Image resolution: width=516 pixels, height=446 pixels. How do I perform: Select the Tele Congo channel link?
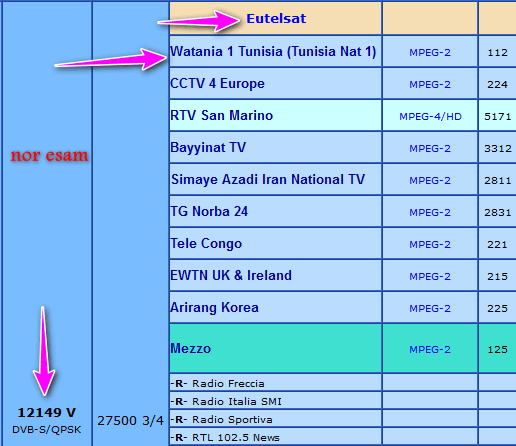click(206, 243)
